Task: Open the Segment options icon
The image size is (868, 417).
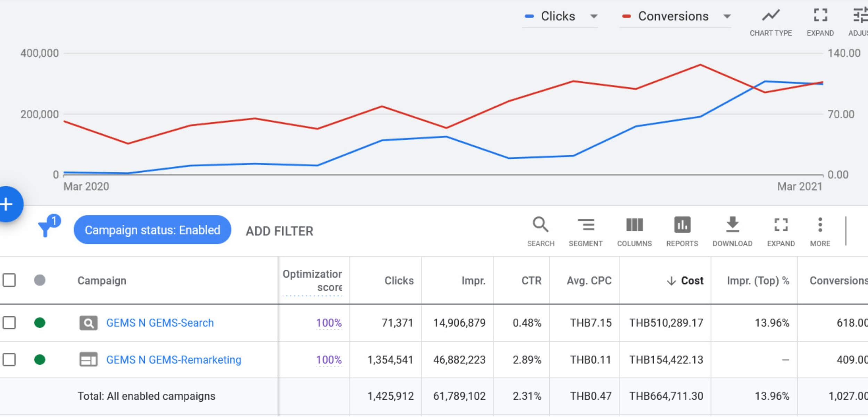Action: pos(585,225)
